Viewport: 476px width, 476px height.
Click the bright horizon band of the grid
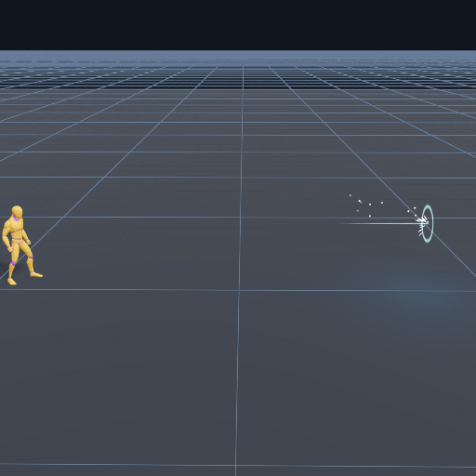coord(238,56)
